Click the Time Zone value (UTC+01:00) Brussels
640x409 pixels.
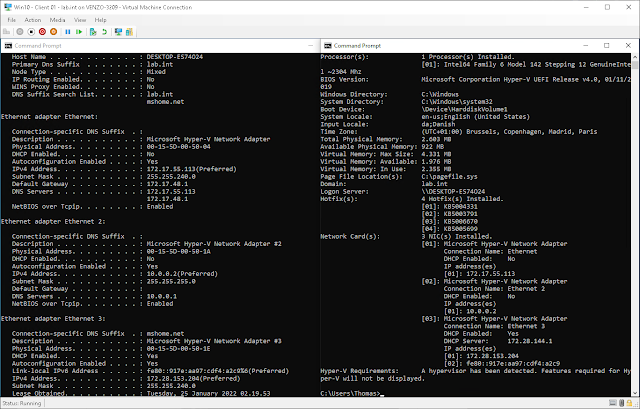coord(509,132)
